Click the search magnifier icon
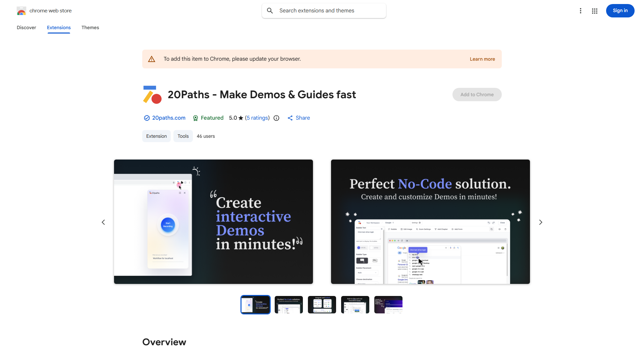Screen dimensions: 644x362 point(270,11)
